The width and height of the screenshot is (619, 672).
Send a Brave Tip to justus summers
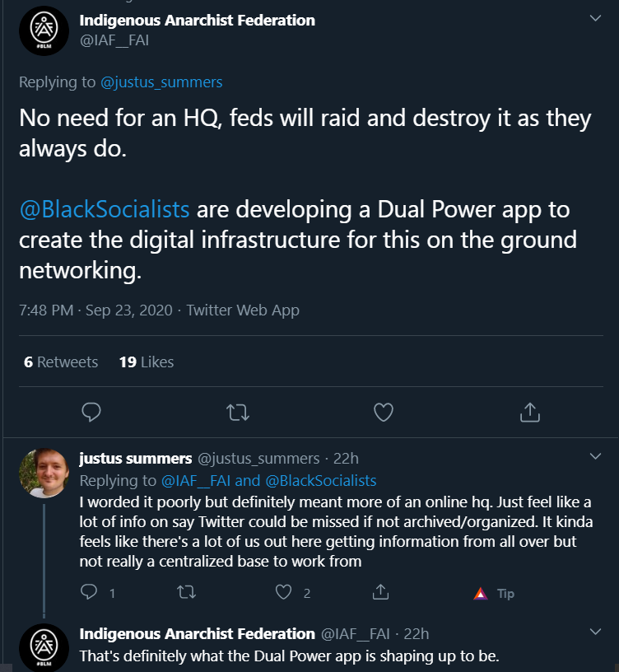(x=494, y=594)
